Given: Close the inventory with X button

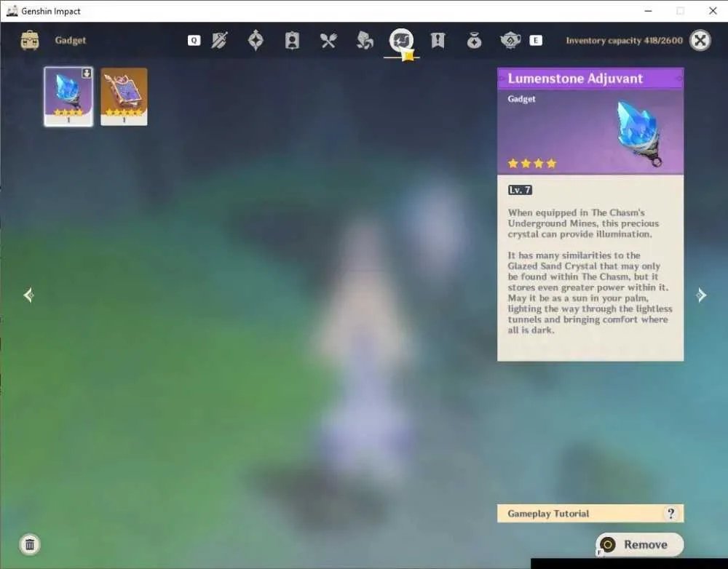Looking at the screenshot, I should (x=700, y=40).
